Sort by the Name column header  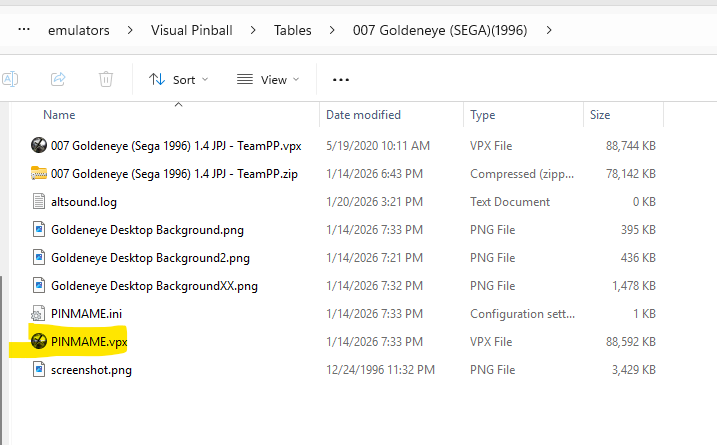click(x=59, y=115)
